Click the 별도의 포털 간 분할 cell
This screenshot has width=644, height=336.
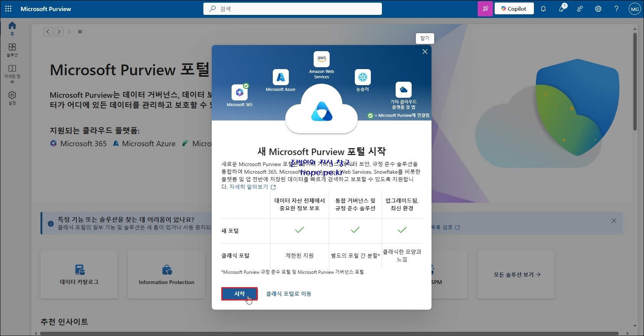tap(355, 255)
